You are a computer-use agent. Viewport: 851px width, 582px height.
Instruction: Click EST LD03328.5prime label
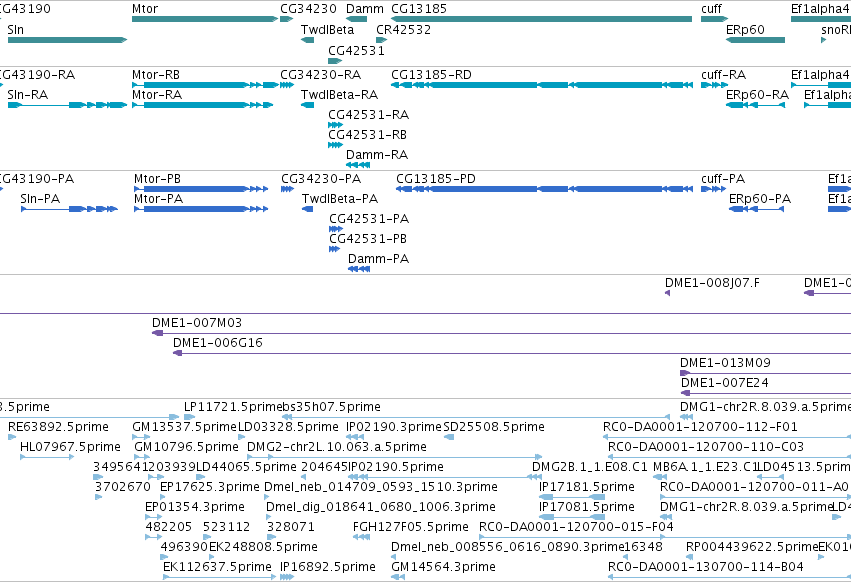point(288,427)
